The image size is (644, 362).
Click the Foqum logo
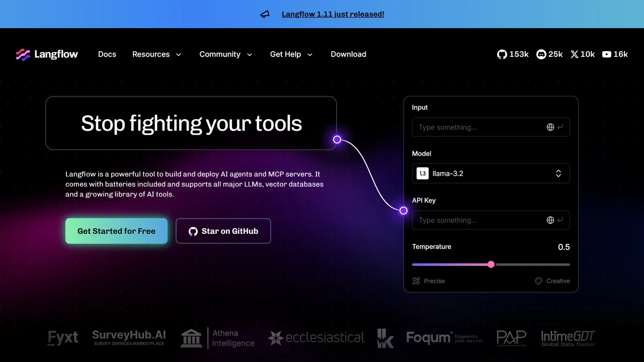(x=445, y=338)
